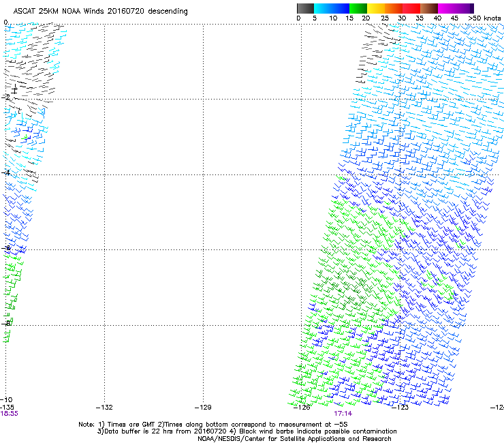This screenshot has width=504, height=443.
Task: Click the latitude label '-10'
Action: (6, 399)
